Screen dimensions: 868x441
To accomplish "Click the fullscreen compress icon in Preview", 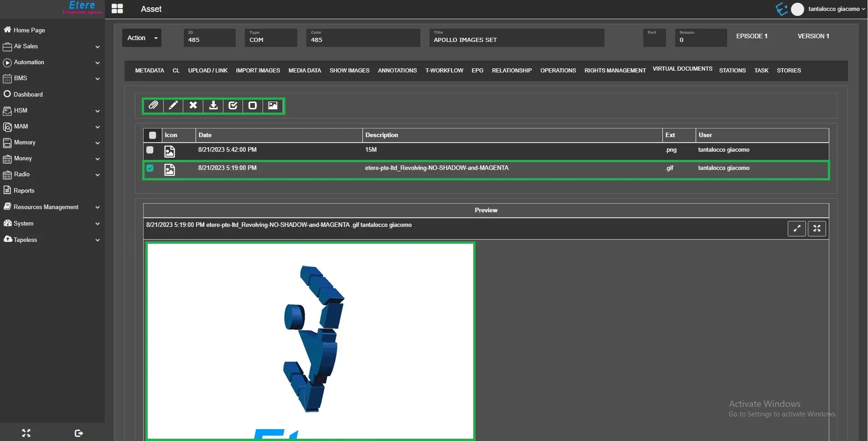I will (x=816, y=229).
